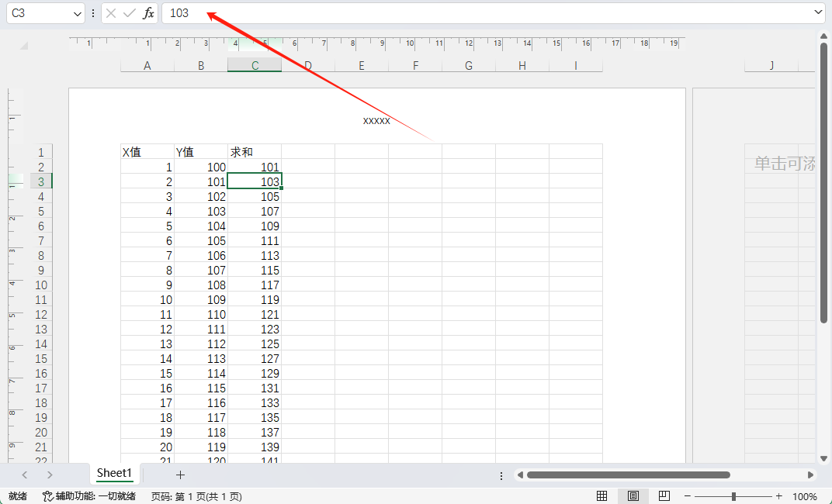Click the zoom in plus icon
832x504 pixels.
coord(779,496)
